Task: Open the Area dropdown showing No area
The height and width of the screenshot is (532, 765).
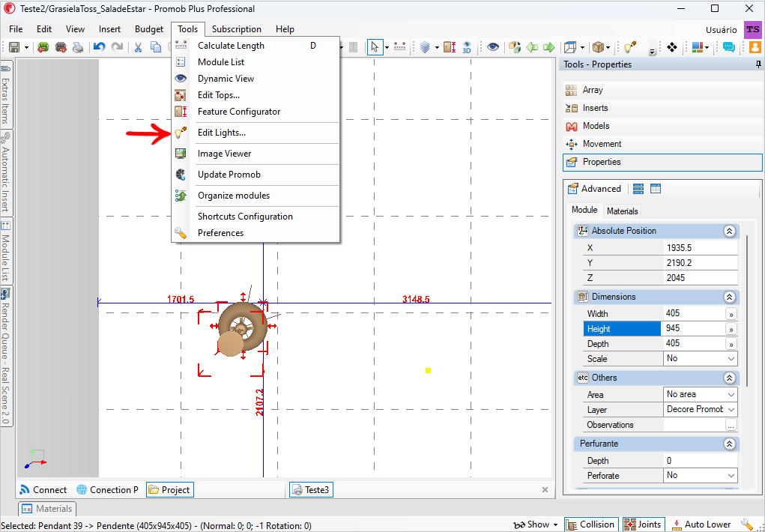Action: 700,394
